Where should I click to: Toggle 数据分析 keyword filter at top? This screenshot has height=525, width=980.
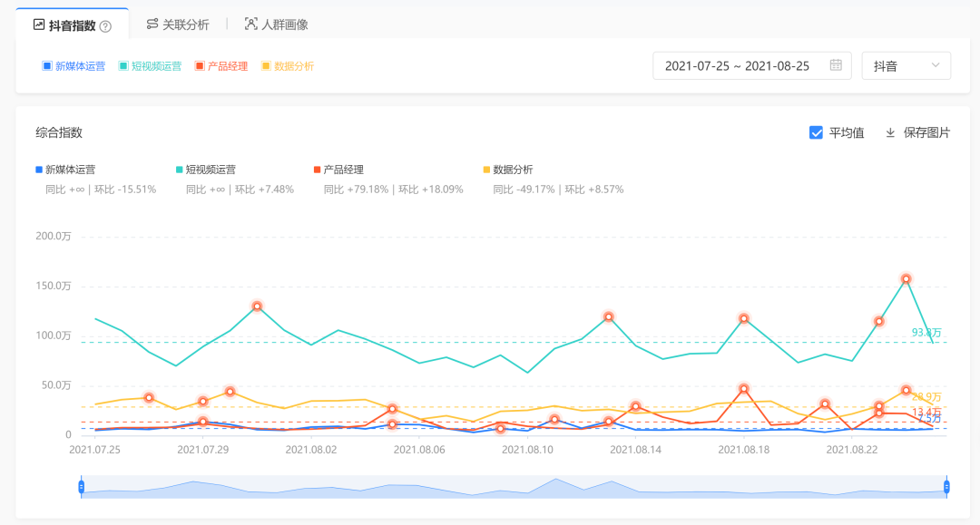coord(288,66)
